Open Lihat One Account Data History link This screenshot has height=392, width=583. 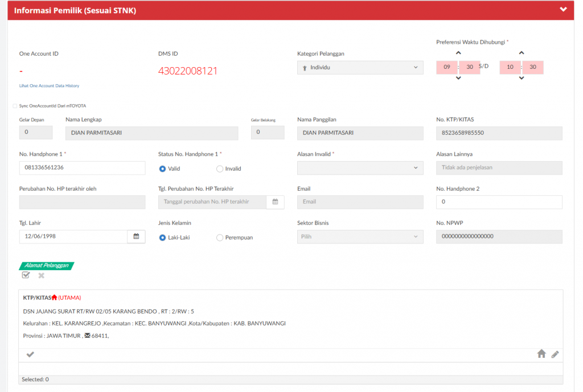[49, 86]
